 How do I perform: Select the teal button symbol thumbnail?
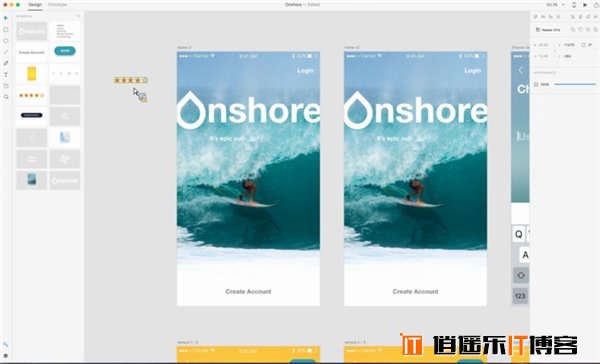tap(65, 51)
